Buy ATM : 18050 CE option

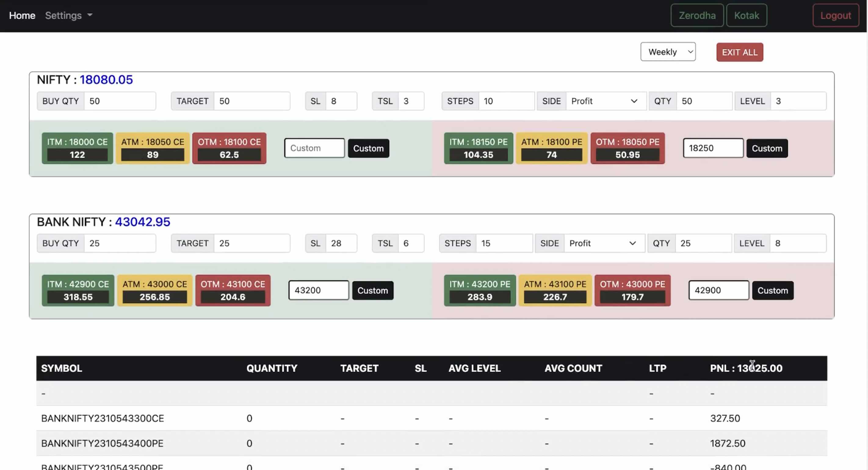click(153, 148)
